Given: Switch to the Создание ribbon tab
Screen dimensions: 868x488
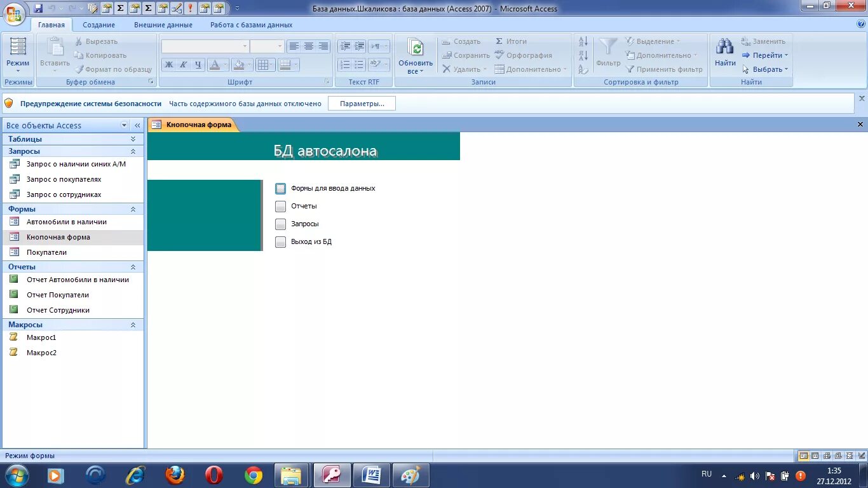Looking at the screenshot, I should [x=98, y=25].
